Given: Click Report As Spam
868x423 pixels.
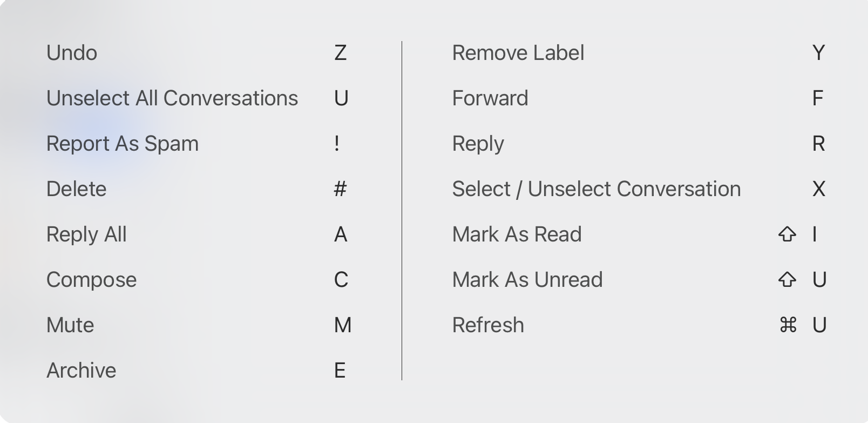Looking at the screenshot, I should click(123, 144).
